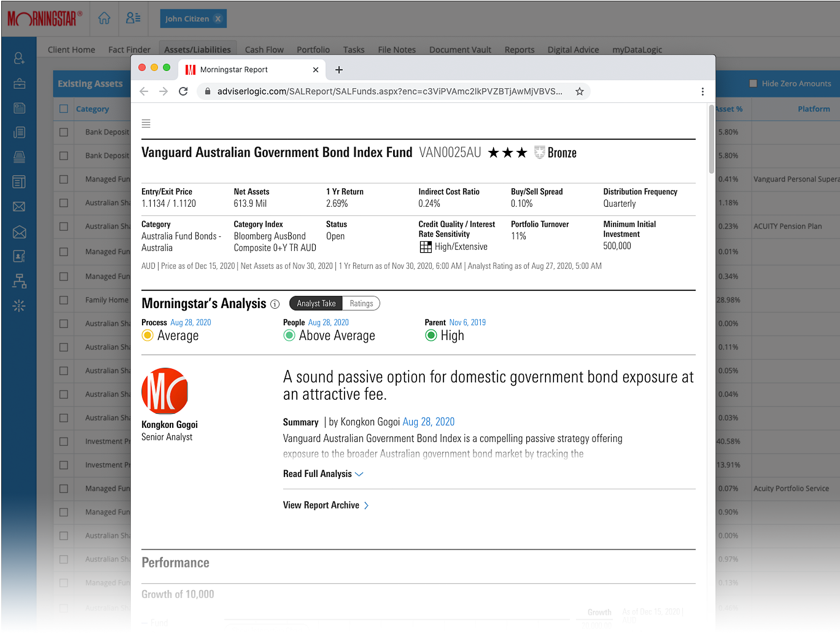Bookmark page with star icon
Screen dimensions: 840x635
(580, 92)
